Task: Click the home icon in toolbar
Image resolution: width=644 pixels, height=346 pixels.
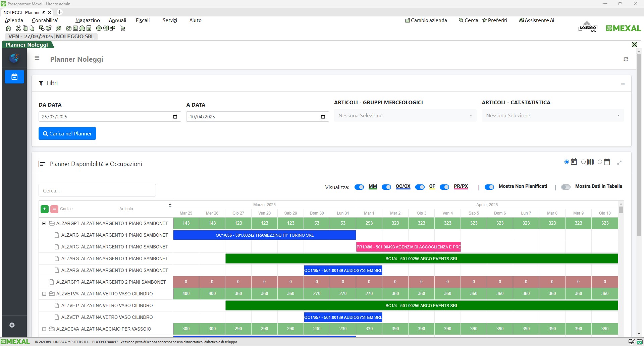Action: coord(8,28)
